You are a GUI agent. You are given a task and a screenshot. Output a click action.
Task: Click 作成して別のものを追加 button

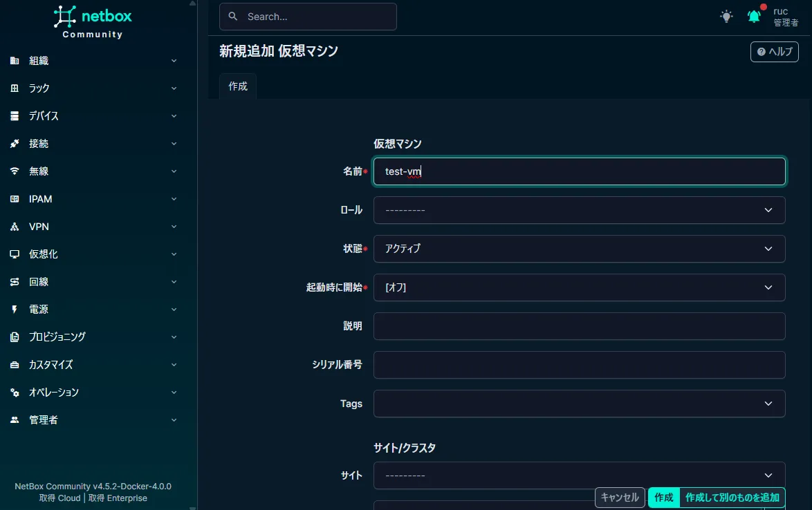732,498
